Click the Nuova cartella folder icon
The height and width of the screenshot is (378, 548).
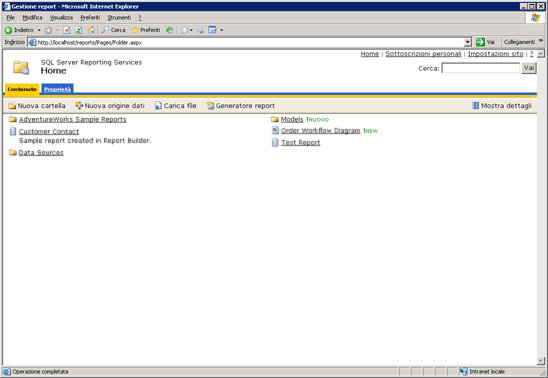click(12, 106)
